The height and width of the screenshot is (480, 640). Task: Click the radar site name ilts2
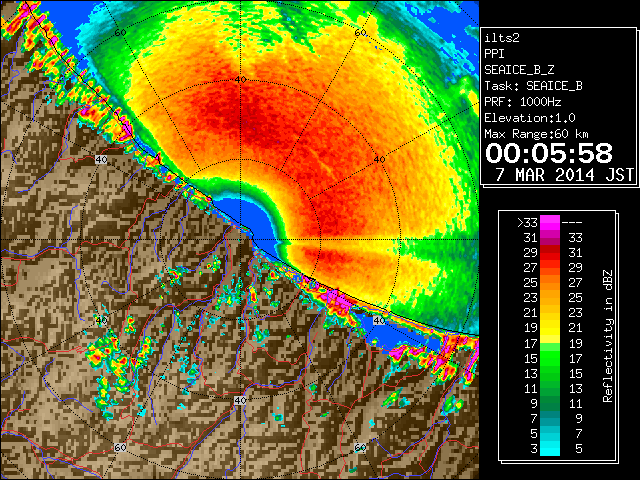(x=502, y=38)
